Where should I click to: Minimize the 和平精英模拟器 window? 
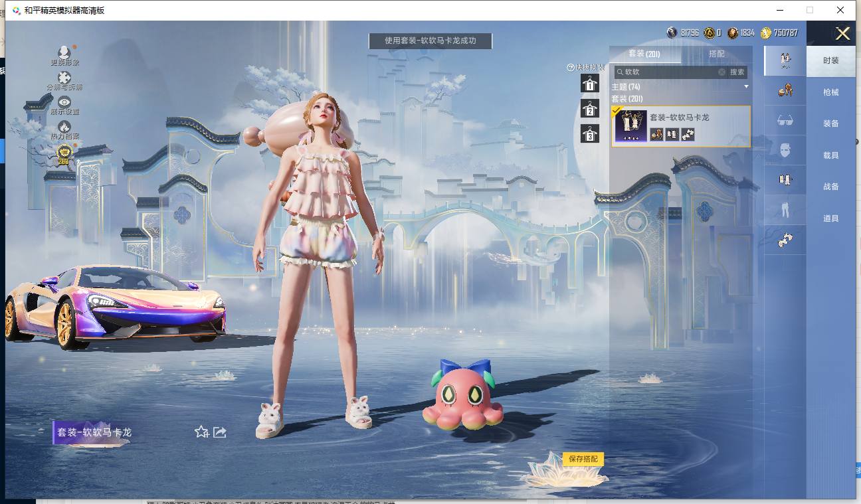click(779, 10)
